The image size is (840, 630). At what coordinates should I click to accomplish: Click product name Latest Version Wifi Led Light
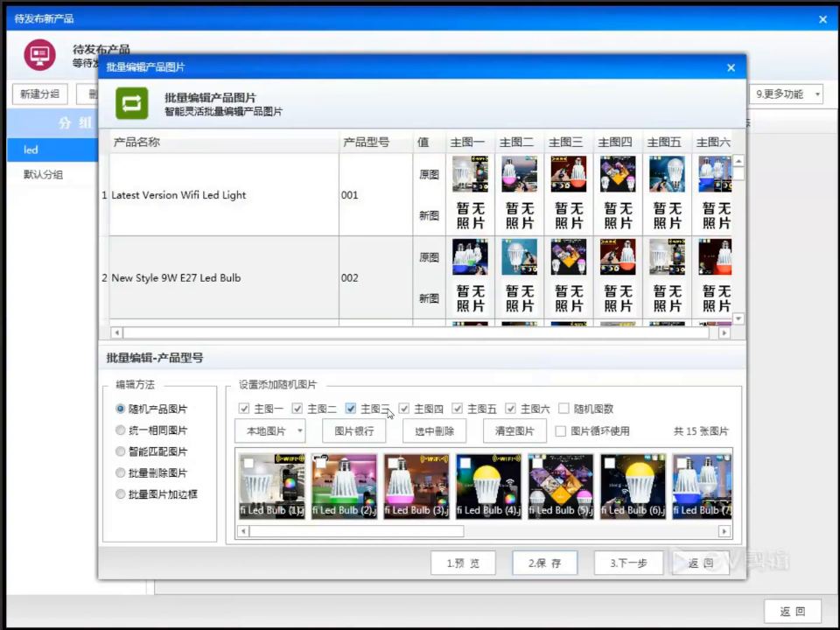click(x=178, y=195)
